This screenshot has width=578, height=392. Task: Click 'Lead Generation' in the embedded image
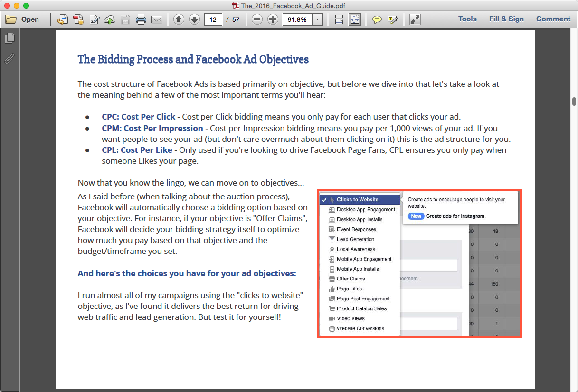pyautogui.click(x=356, y=239)
